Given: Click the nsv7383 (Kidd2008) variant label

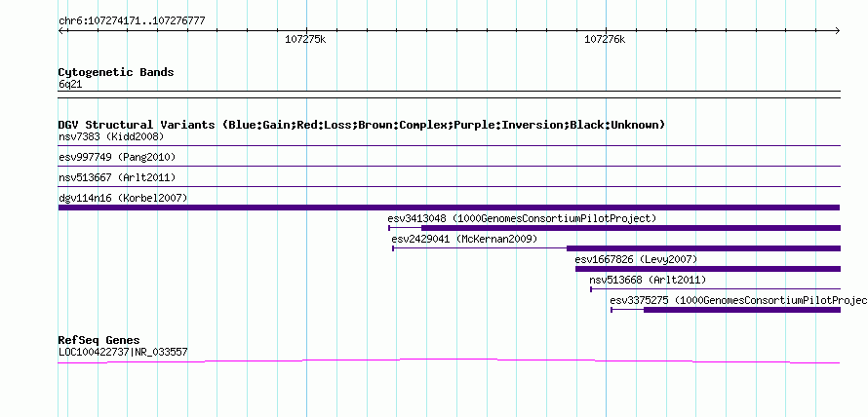Looking at the screenshot, I should click(111, 136).
